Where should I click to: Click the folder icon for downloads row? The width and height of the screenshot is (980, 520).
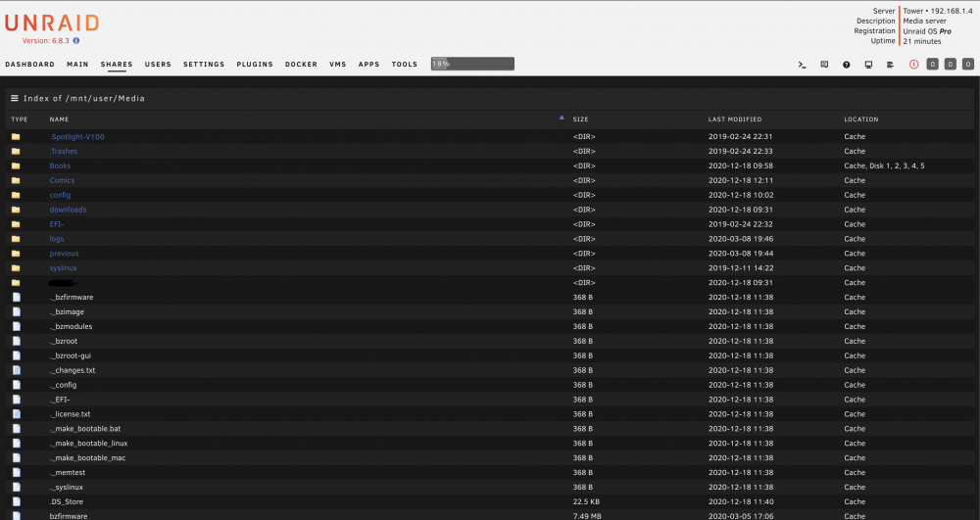coord(16,210)
